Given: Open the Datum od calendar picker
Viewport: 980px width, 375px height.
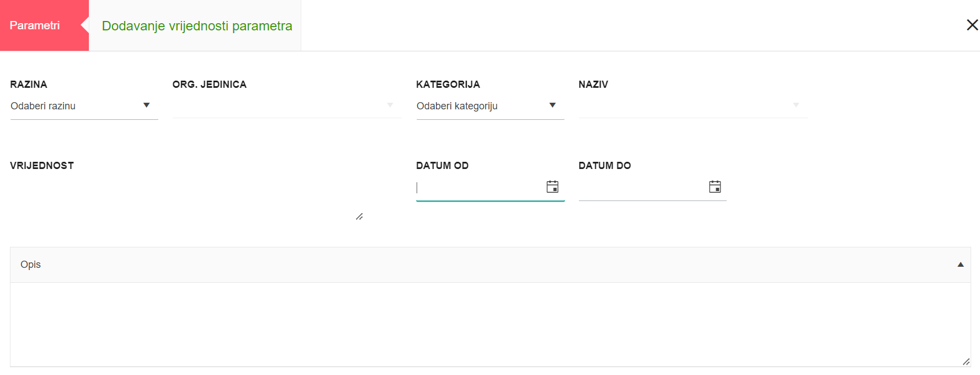Looking at the screenshot, I should tap(552, 187).
